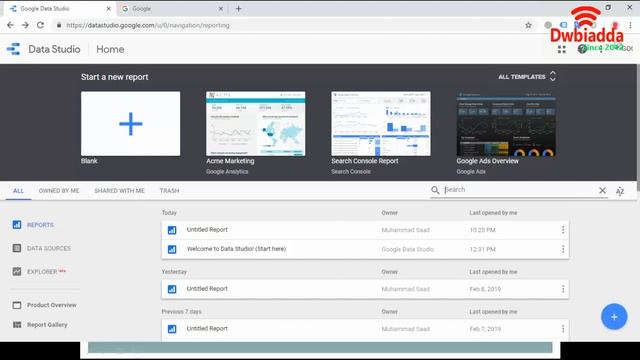Click report icon beside Welcome to Data Studio
640x360 pixels.
coord(172,249)
